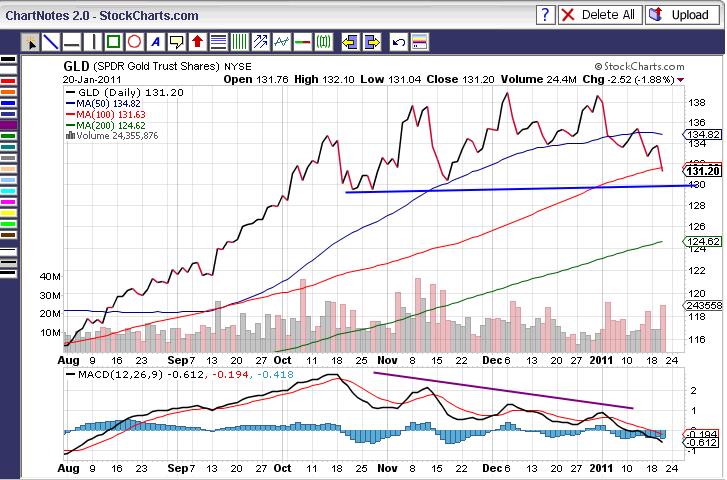The image size is (727, 480).
Task: Click the ChartNotes 2.0 - StockCharts.com title
Action: (102, 16)
